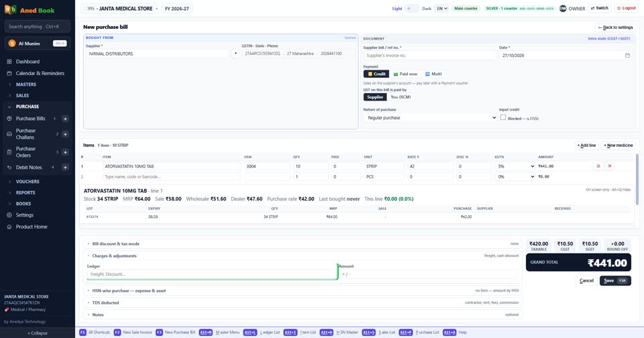Click the New medicine button
The image size is (644, 338).
tap(618, 146)
